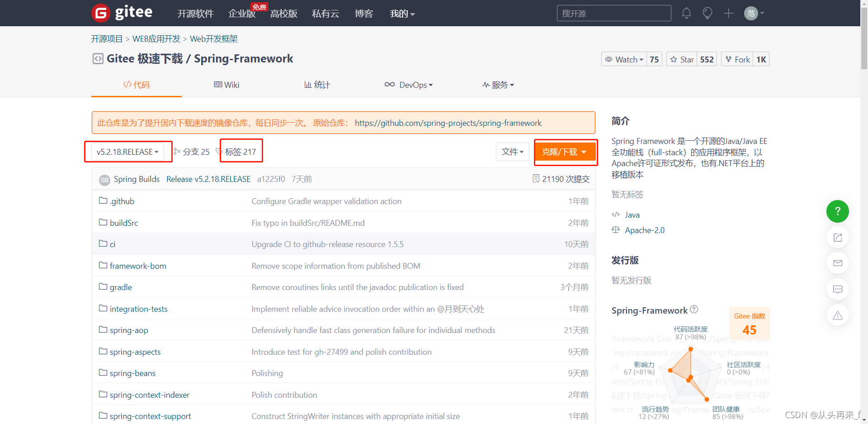Viewport: 868px width, 424px height.
Task: Open the 开源项目 breadcrumb link
Action: click(x=107, y=39)
